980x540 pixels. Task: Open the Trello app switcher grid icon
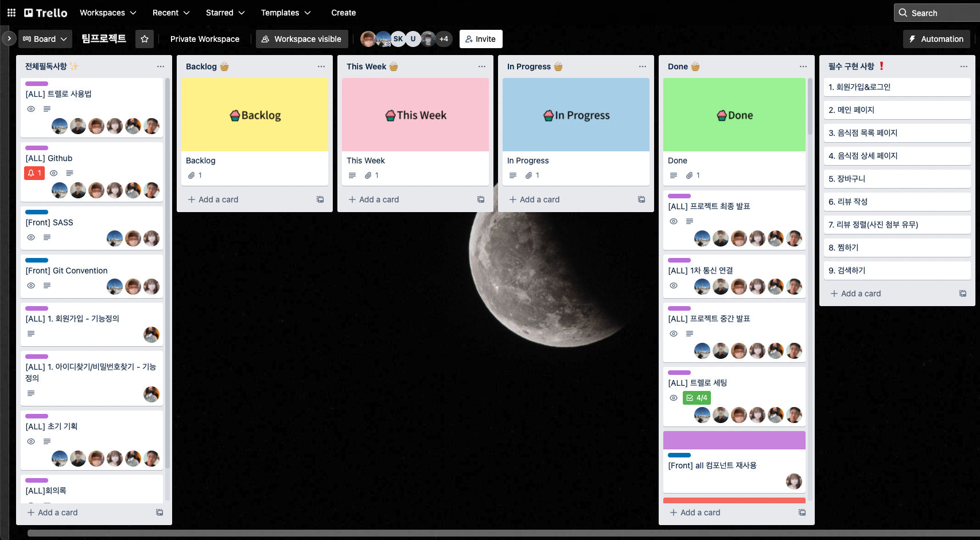point(11,12)
